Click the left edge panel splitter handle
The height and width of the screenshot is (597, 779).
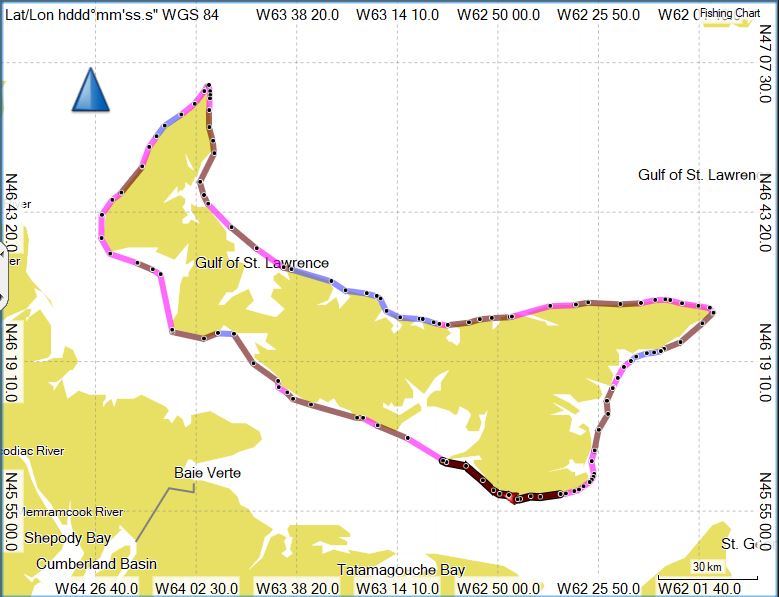2,274
